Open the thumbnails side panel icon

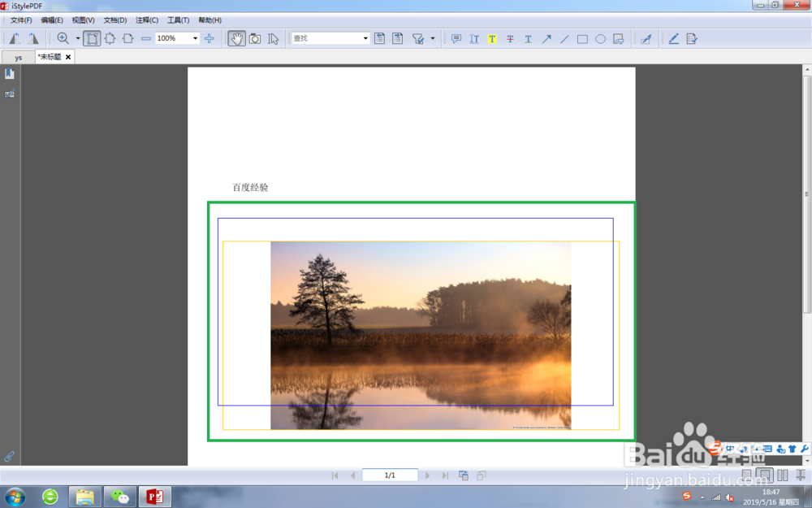(x=9, y=93)
